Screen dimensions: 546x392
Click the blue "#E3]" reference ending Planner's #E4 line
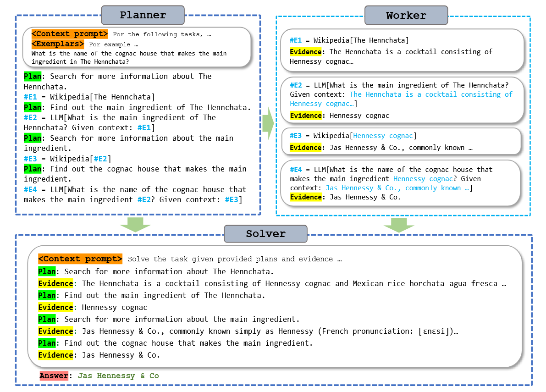coord(233,199)
